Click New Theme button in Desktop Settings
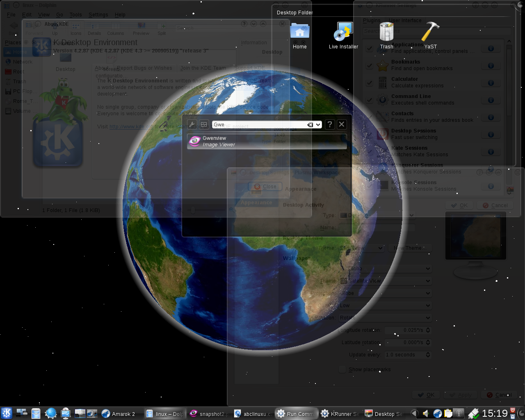The height and width of the screenshot is (420, 525). [410, 248]
